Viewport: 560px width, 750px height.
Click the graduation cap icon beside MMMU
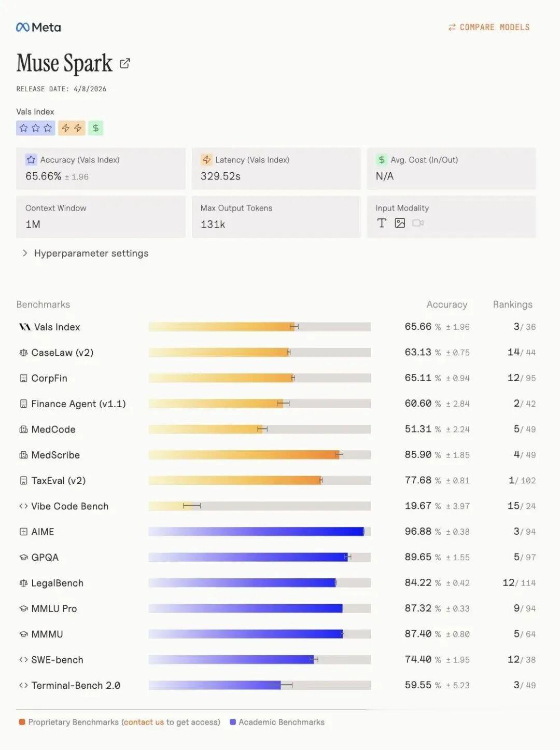(23, 634)
